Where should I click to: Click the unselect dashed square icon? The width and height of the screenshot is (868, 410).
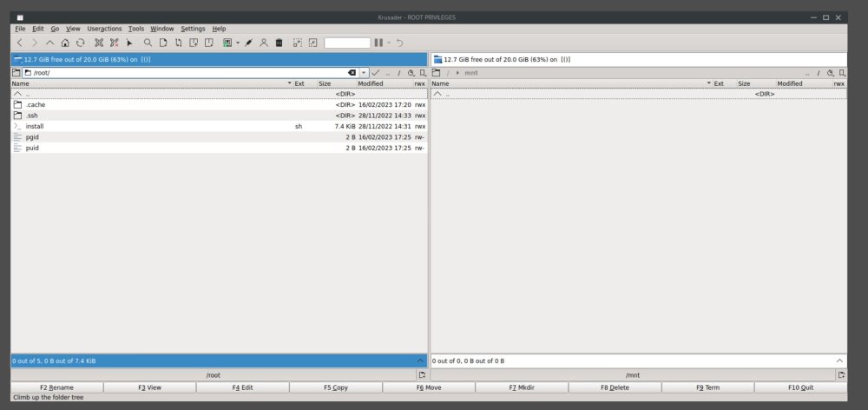pyautogui.click(x=312, y=43)
